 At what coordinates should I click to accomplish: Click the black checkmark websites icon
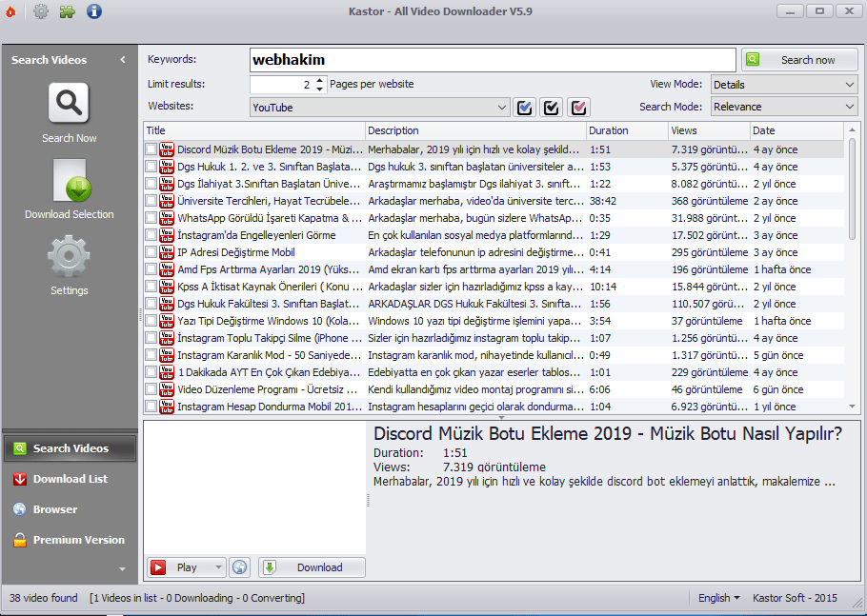click(552, 108)
